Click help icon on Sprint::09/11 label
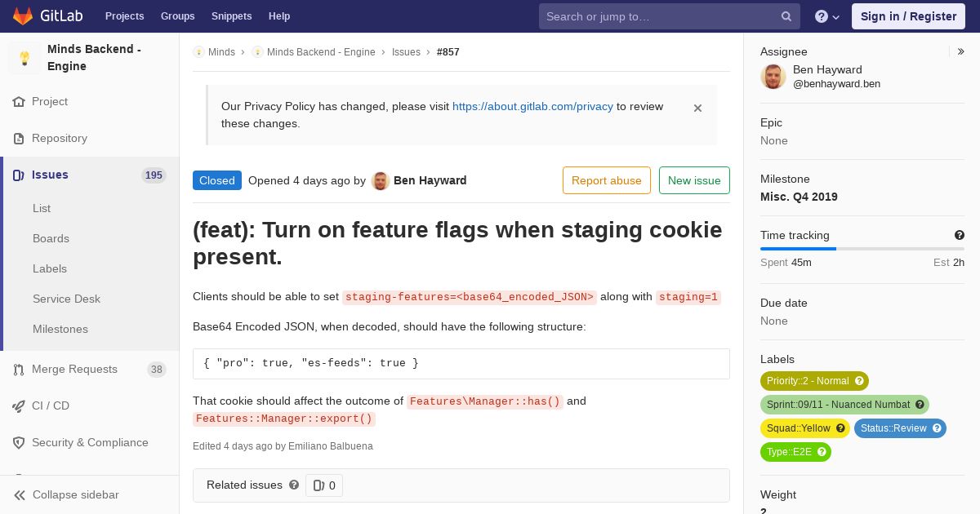The height and width of the screenshot is (514, 980). [x=920, y=405]
